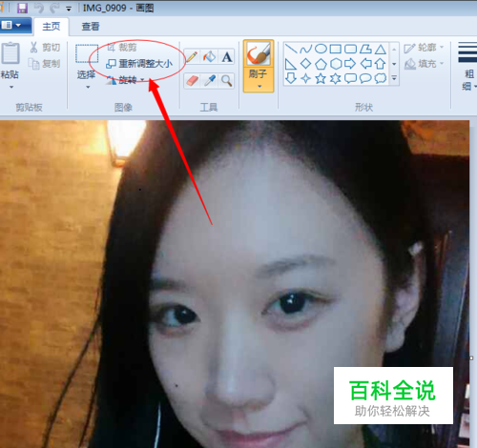
Task: Choose the rounded rectangular callout shape
Action: click(x=350, y=78)
